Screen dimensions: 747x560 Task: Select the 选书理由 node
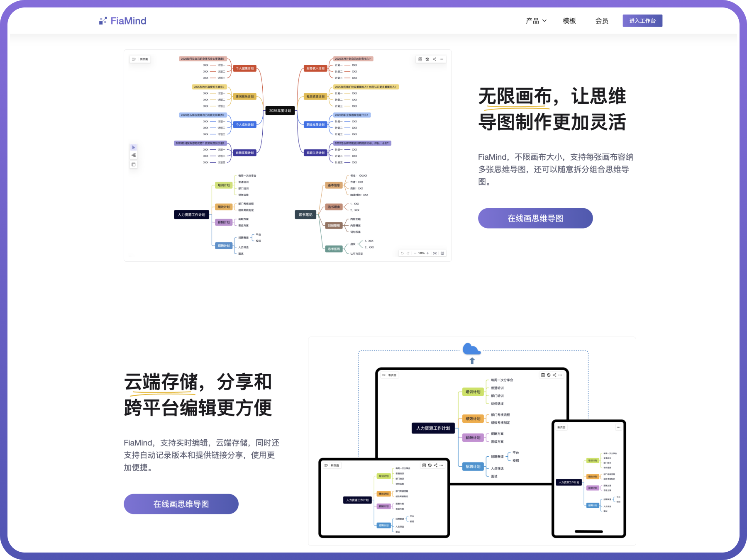coord(334,207)
